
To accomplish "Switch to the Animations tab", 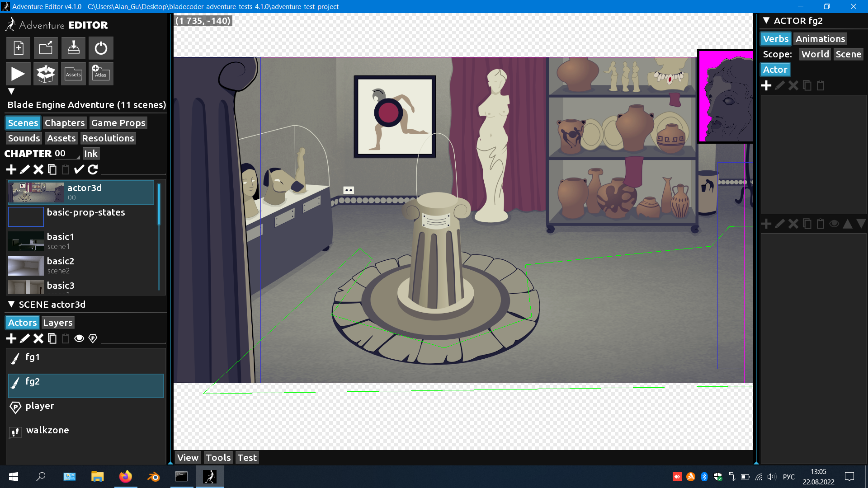I will coord(820,39).
